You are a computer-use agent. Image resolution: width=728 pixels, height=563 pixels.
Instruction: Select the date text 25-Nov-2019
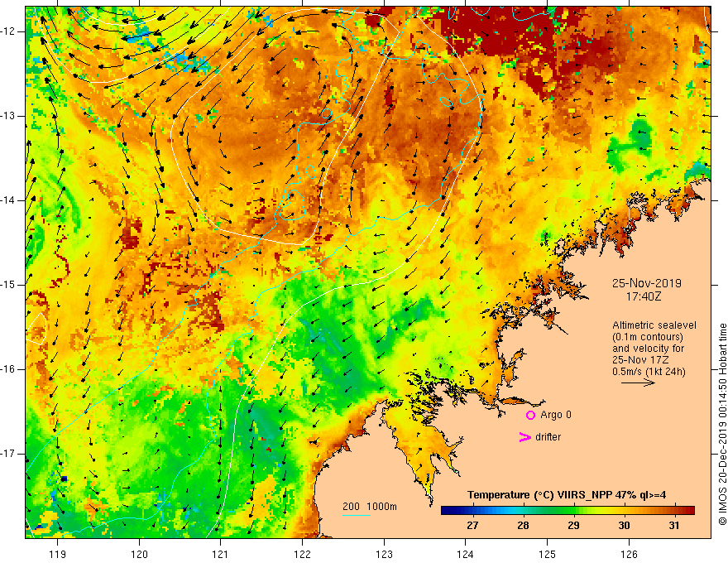647,283
